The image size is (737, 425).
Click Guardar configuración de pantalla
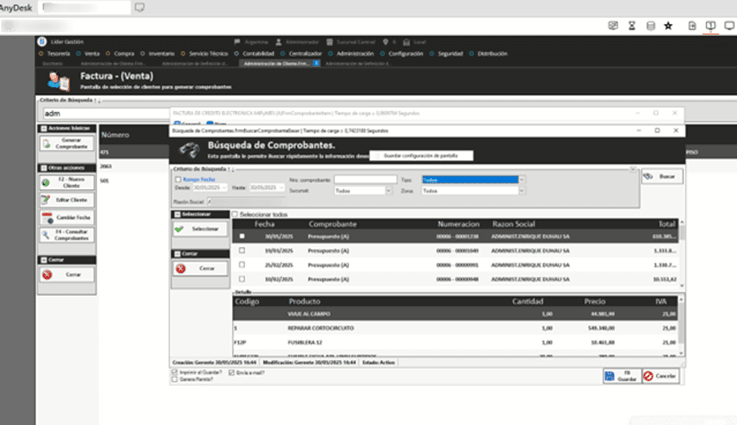[x=421, y=155]
